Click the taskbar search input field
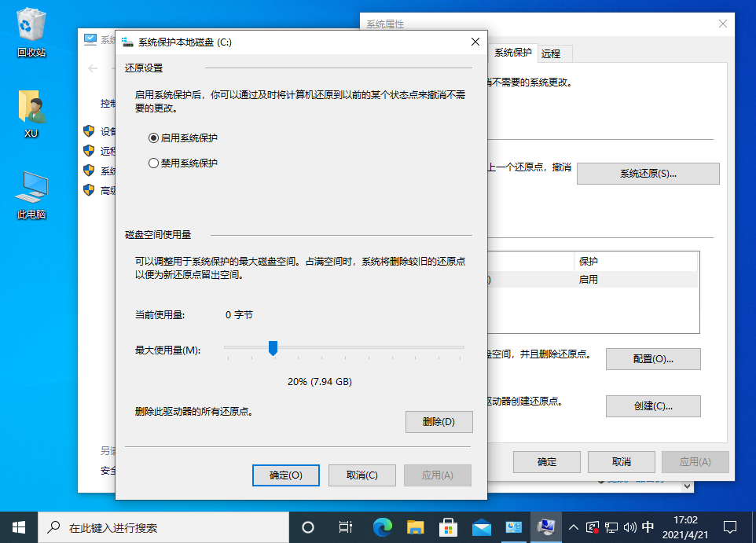Screen dimensions: 756x543 (x=157, y=526)
